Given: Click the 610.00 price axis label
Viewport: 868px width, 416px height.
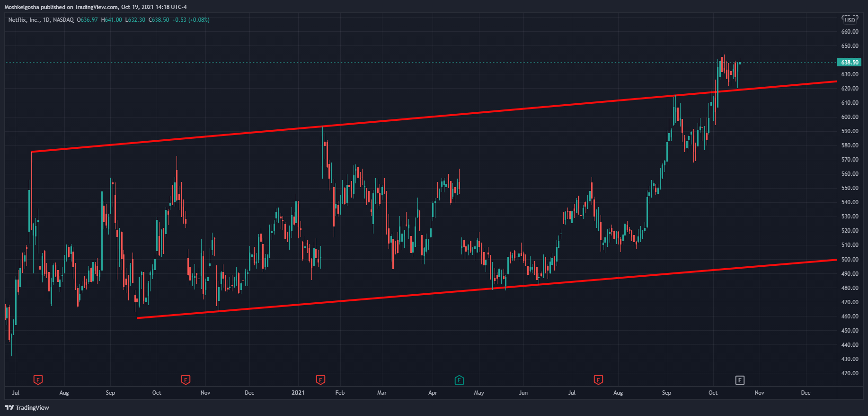Looking at the screenshot, I should 850,103.
